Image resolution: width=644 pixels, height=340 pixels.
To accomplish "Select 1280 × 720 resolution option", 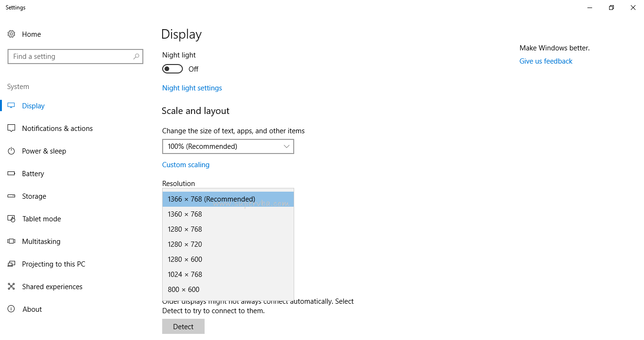I will point(185,244).
